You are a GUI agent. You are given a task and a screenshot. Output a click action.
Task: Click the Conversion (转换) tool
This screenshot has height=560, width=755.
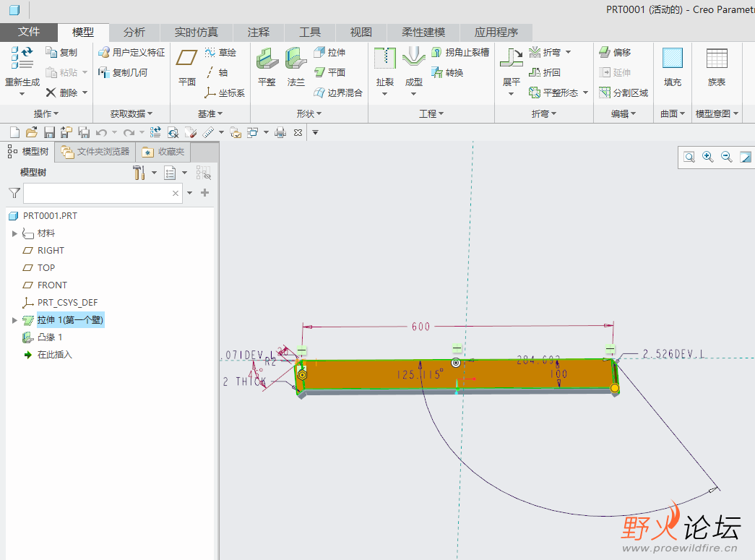447,72
